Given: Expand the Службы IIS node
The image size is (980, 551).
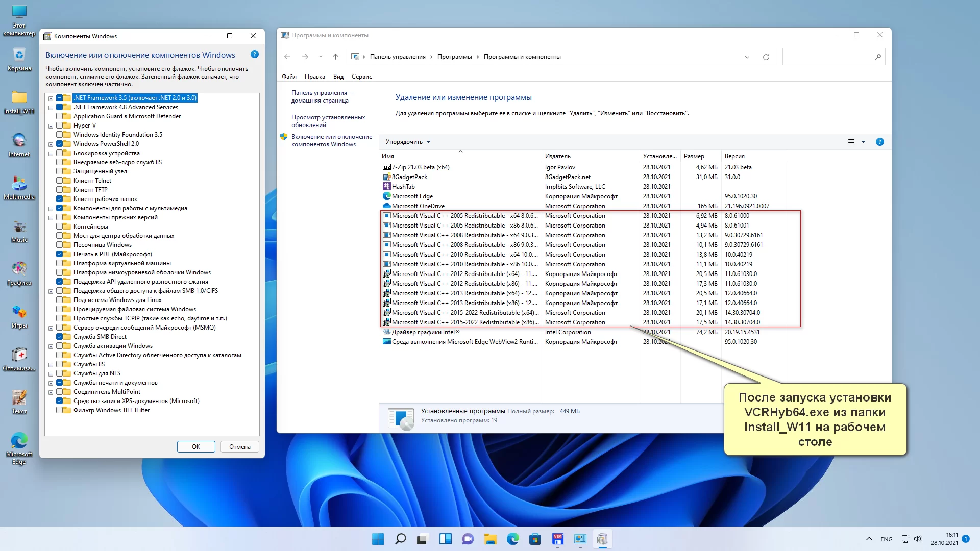Looking at the screenshot, I should (51, 365).
